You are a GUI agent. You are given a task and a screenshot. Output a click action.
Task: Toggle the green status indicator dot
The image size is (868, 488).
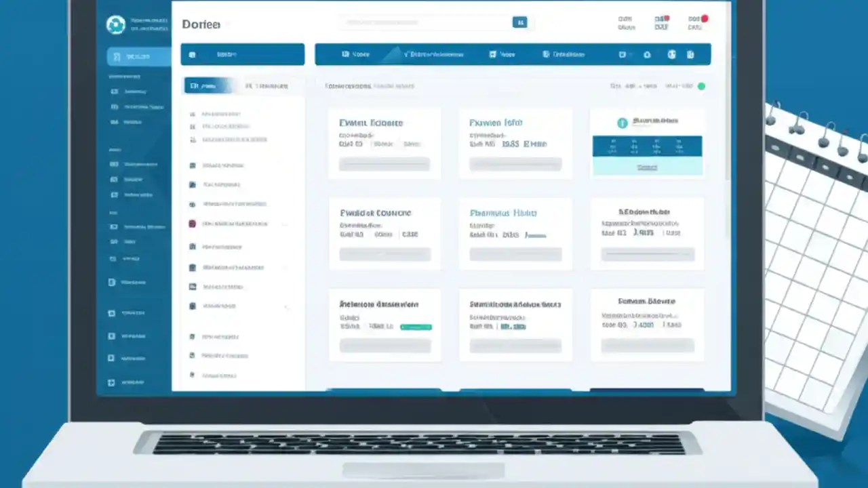pyautogui.click(x=701, y=87)
